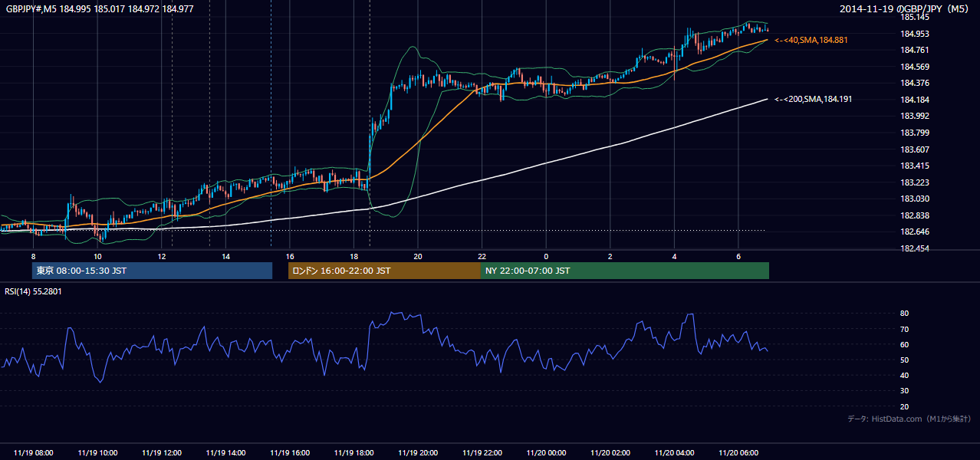This screenshot has width=980, height=460.
Task: Click the 11/19 08:00 time label
Action: 34,453
